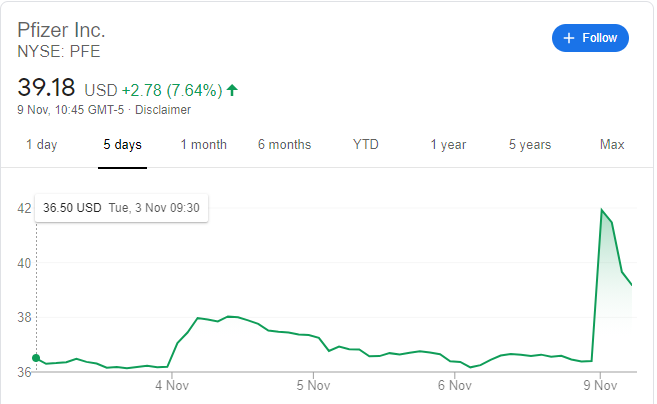Click the 4 Nov axis label
Viewport: 657px width, 404px height.
pos(172,385)
